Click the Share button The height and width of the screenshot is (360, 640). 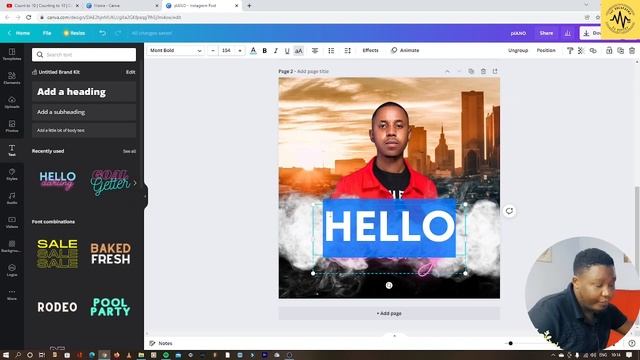[x=546, y=33]
